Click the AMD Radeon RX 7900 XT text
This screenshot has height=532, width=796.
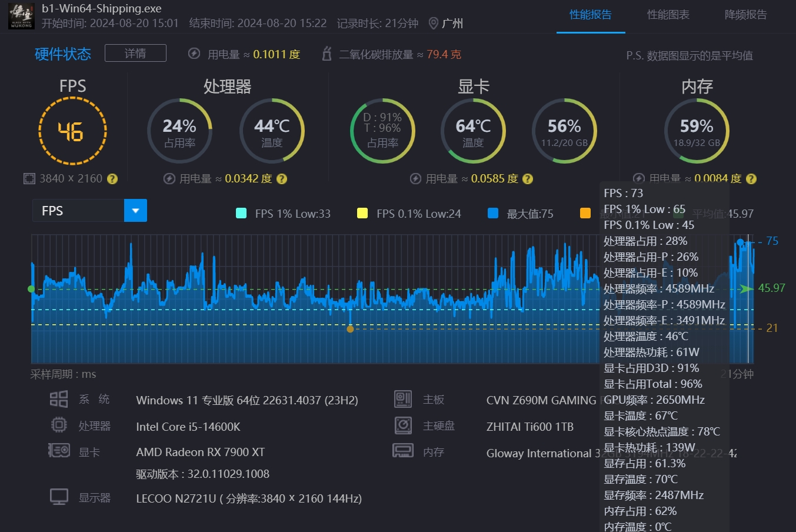tap(201, 452)
